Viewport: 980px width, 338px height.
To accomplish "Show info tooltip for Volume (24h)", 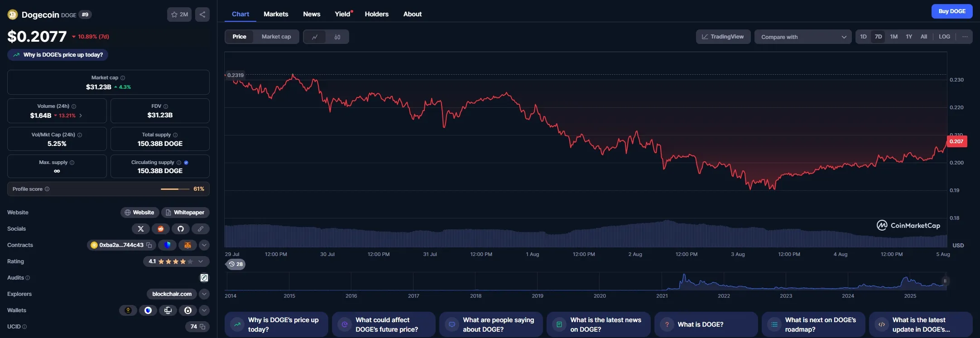I will click(74, 106).
